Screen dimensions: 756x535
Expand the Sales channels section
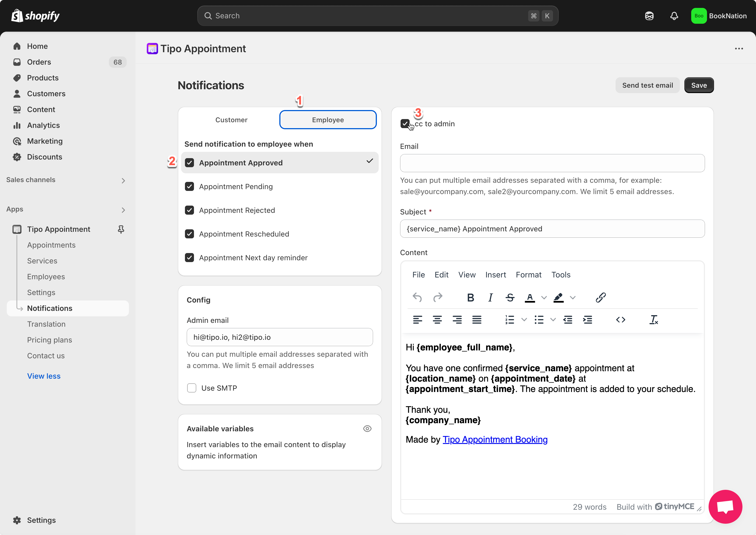click(123, 180)
